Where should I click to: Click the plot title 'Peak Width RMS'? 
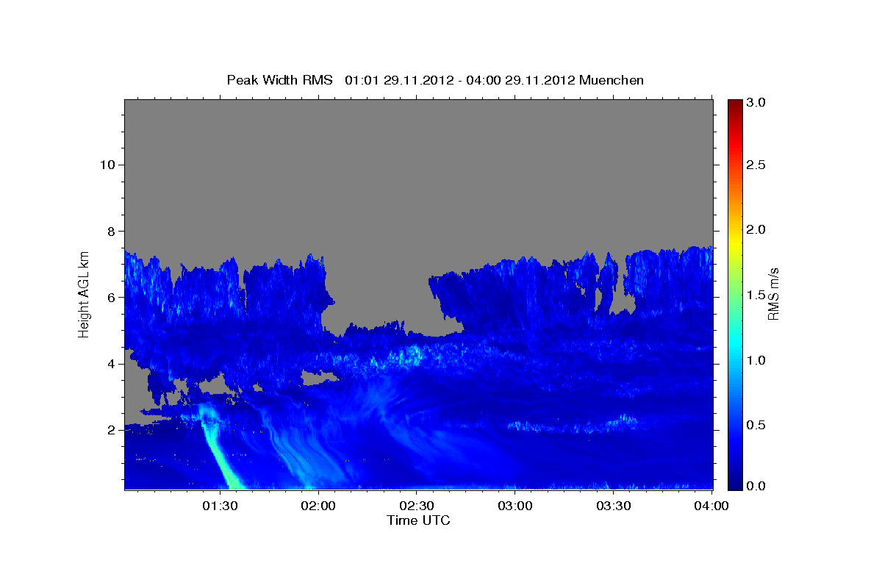pos(279,79)
